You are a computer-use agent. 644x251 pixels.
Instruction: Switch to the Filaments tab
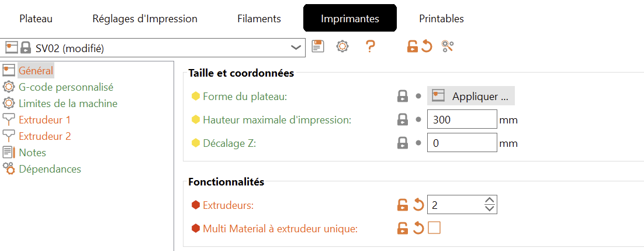coord(259,19)
